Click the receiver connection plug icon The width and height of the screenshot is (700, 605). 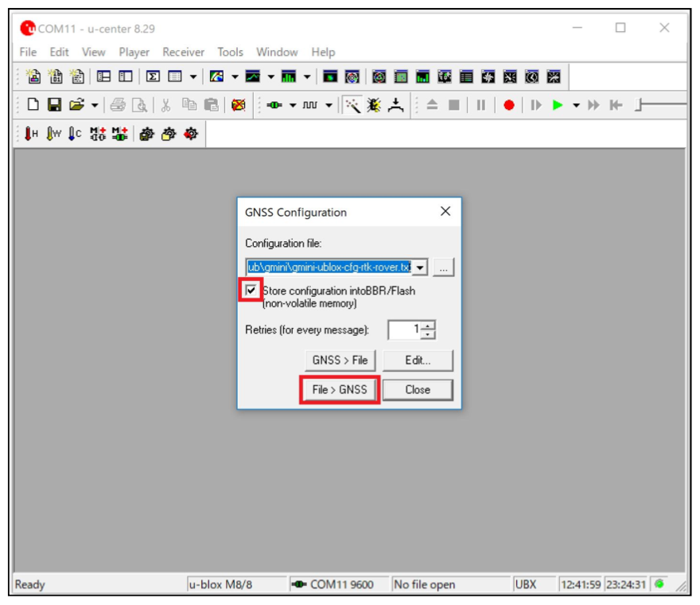(x=274, y=105)
